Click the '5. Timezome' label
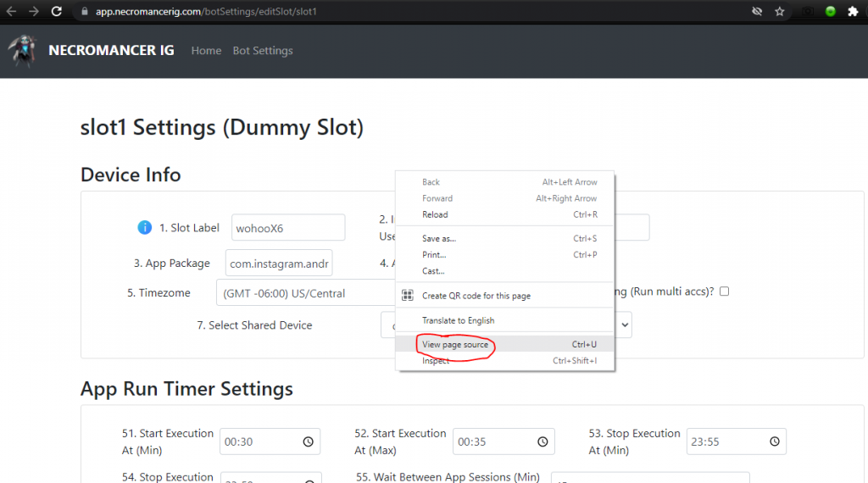The height and width of the screenshot is (483, 868). 159,292
